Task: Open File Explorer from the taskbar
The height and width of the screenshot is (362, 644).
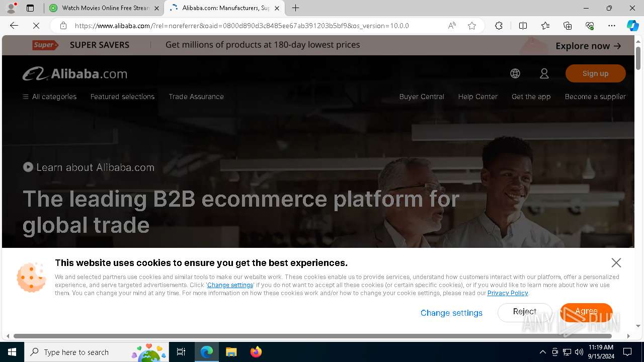Action: 231,352
